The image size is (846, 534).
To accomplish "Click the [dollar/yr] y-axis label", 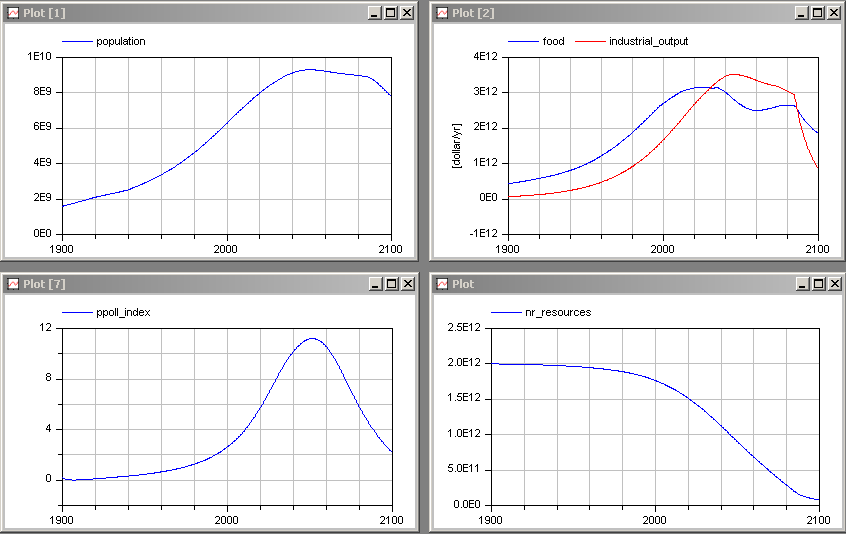I will (456, 144).
